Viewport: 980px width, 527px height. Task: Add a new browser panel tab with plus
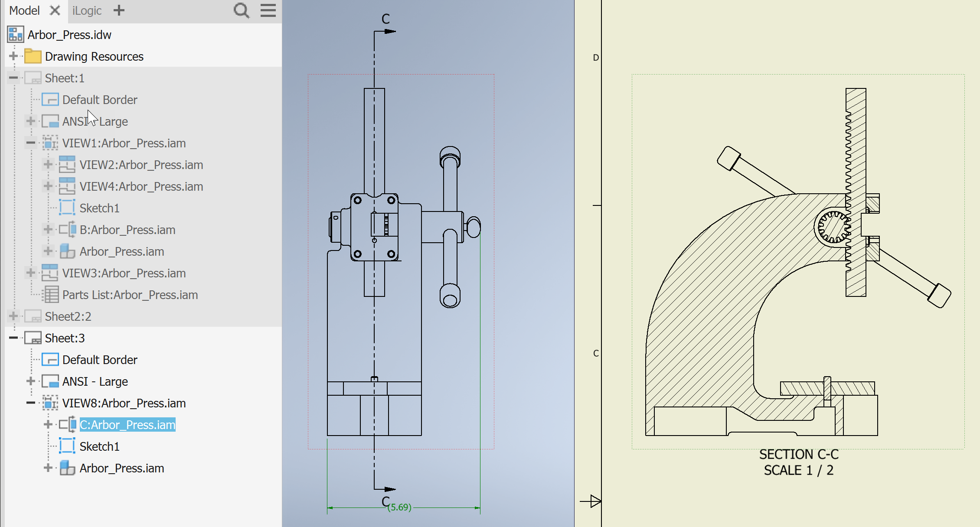[119, 10]
